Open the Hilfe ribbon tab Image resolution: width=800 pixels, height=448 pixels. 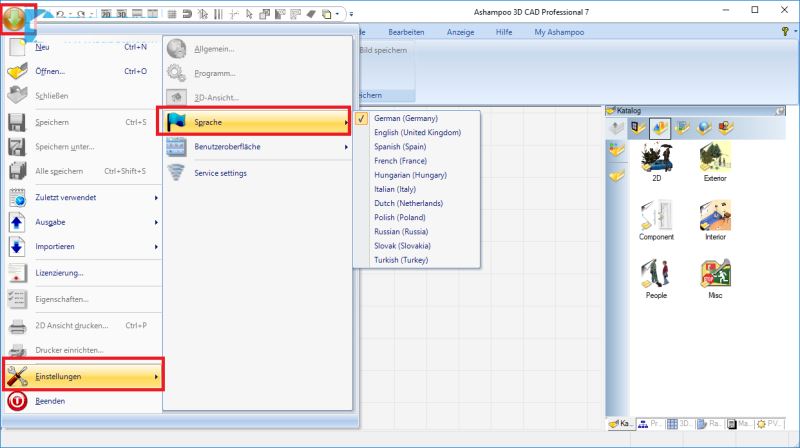tap(504, 32)
